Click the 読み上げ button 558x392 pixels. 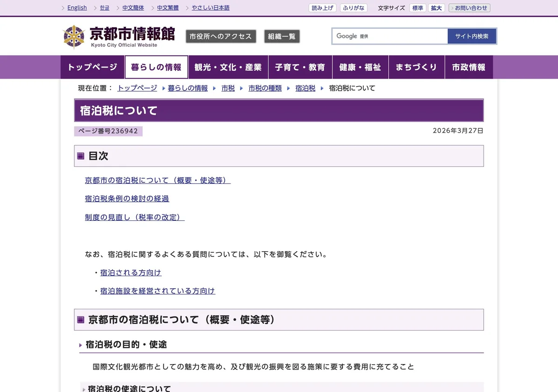[322, 8]
